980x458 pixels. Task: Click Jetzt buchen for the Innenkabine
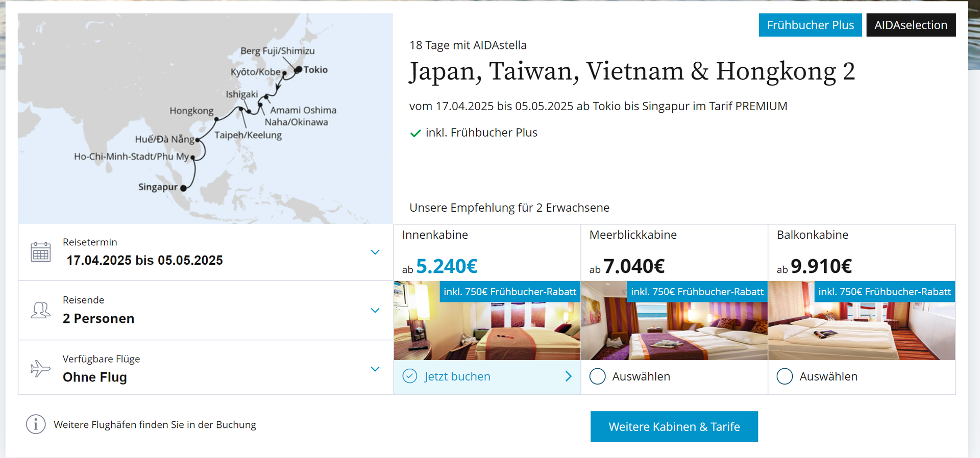point(457,376)
